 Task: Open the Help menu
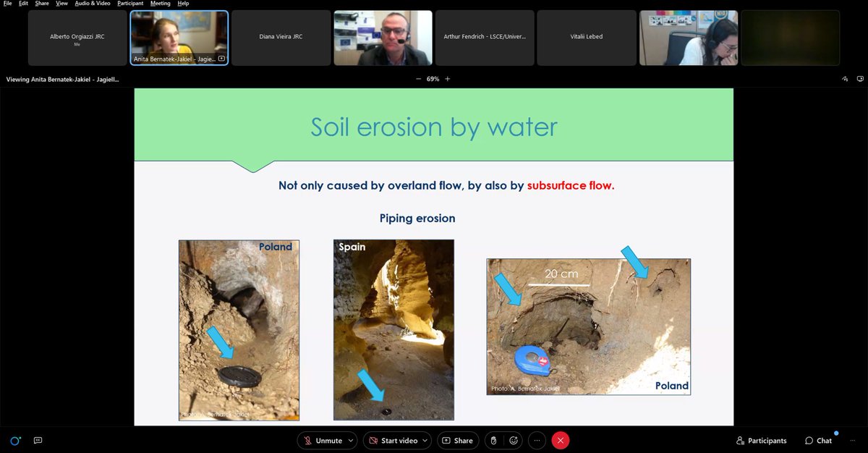(183, 4)
